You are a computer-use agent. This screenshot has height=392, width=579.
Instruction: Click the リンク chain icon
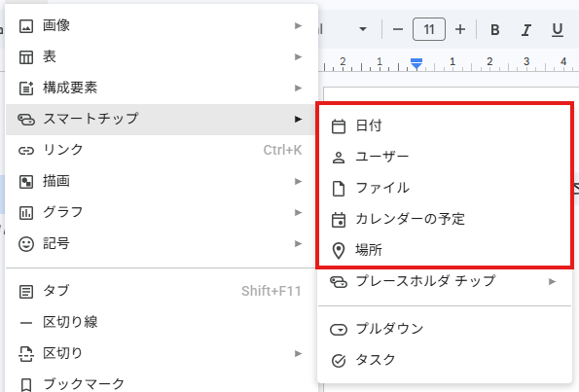(26, 151)
